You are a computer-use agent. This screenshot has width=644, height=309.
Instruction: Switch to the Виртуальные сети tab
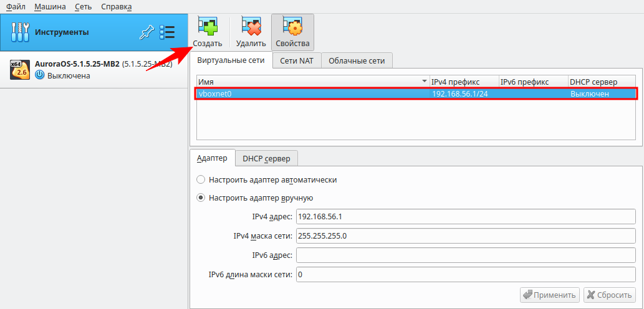pos(231,60)
